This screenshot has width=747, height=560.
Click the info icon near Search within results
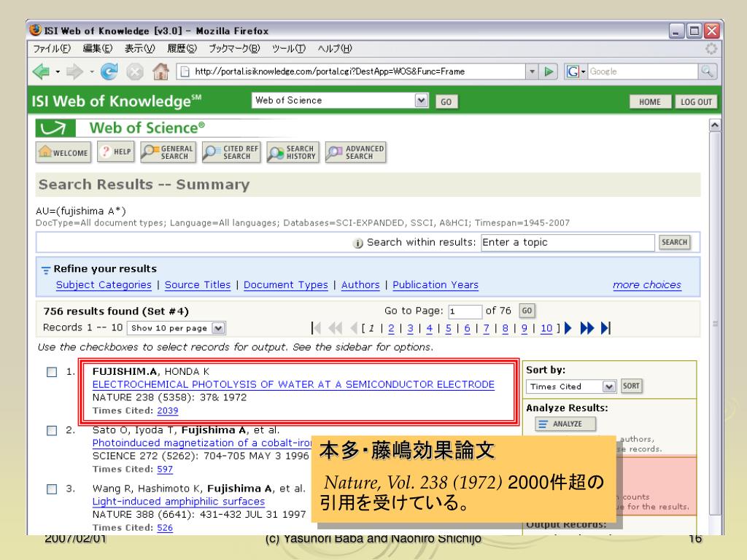357,244
